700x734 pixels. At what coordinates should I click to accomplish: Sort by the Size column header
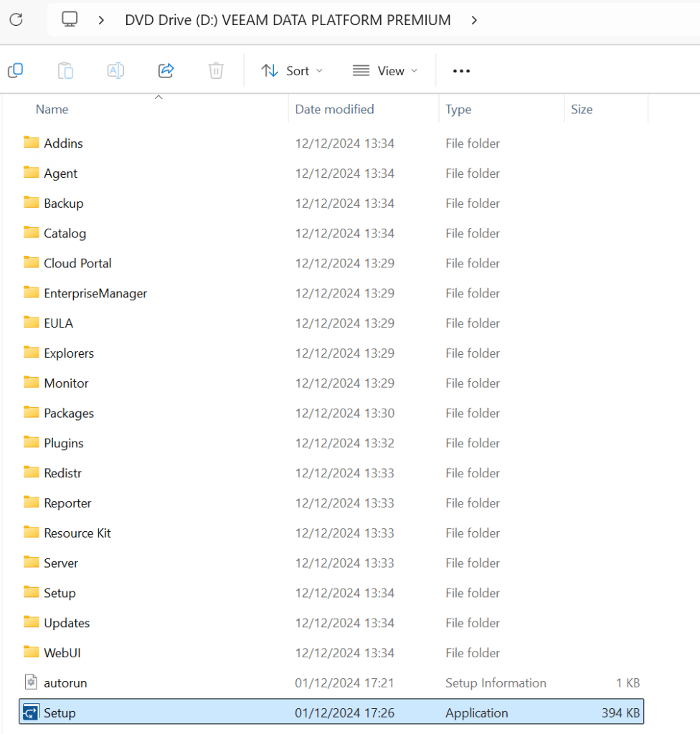pos(582,110)
